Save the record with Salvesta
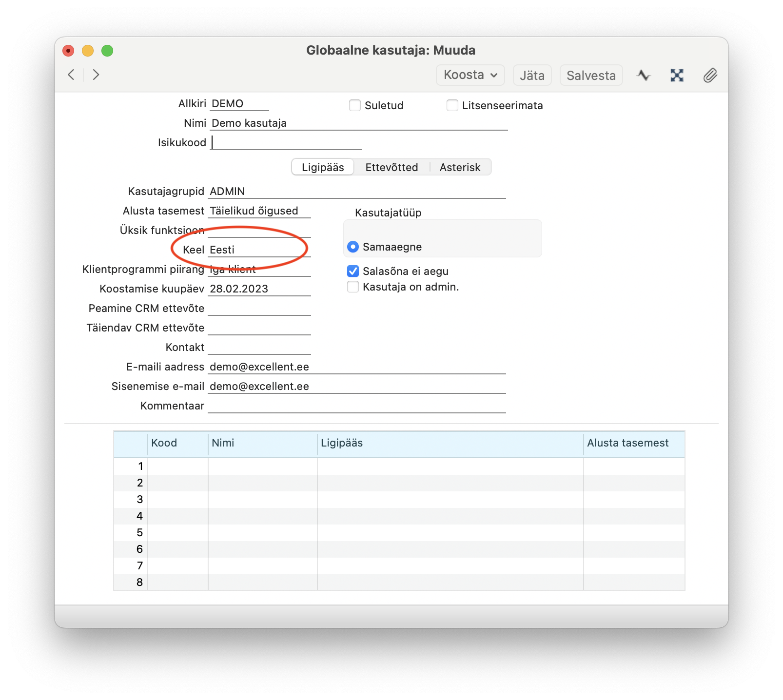The width and height of the screenshot is (783, 700). [591, 75]
